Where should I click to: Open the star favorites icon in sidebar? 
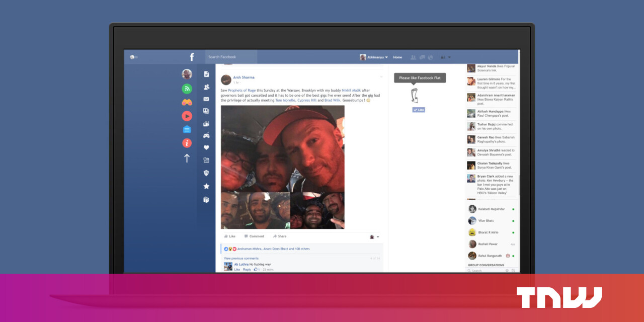pyautogui.click(x=206, y=186)
